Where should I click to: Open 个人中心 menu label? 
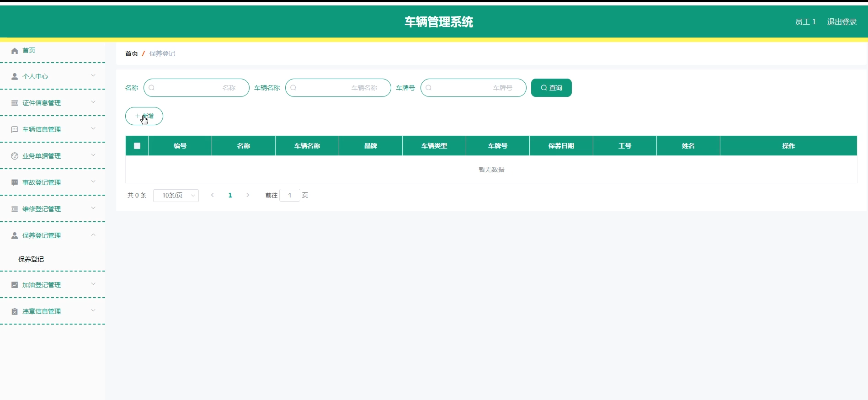tap(35, 76)
